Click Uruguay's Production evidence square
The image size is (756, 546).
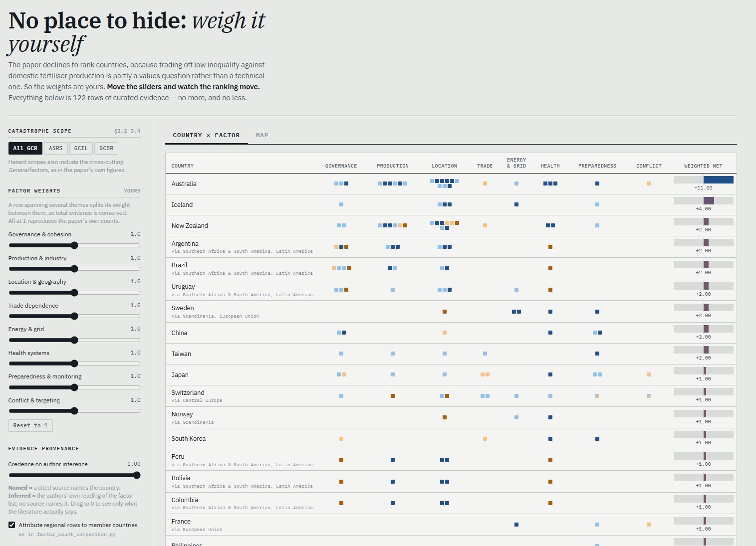click(393, 290)
